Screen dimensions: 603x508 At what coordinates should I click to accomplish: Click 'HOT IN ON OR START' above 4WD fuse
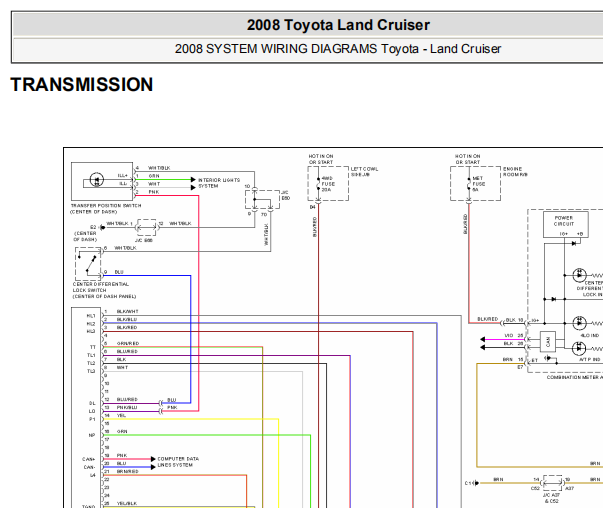pyautogui.click(x=321, y=159)
